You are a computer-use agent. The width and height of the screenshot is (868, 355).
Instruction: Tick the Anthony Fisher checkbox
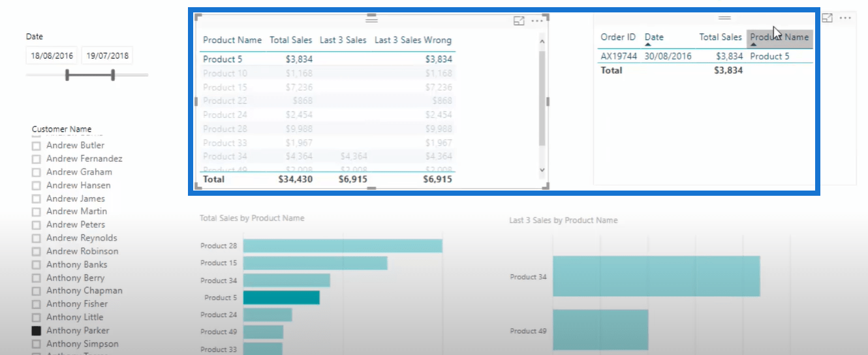tap(37, 304)
